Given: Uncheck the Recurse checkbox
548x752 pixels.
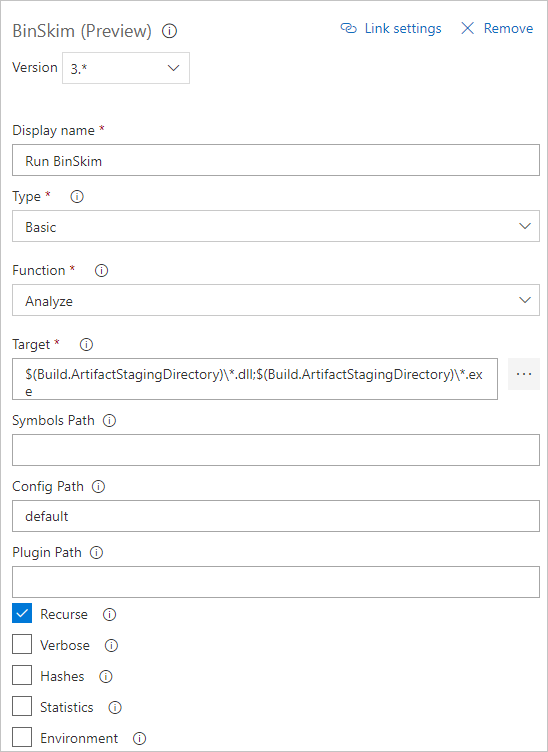Looking at the screenshot, I should tap(22, 613).
